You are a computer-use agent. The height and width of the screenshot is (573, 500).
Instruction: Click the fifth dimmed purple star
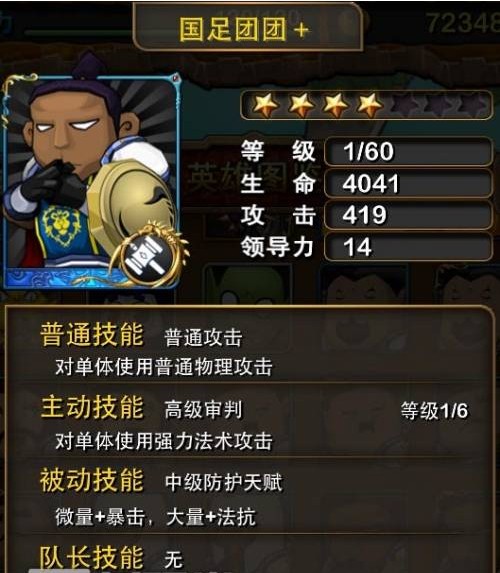[404, 105]
